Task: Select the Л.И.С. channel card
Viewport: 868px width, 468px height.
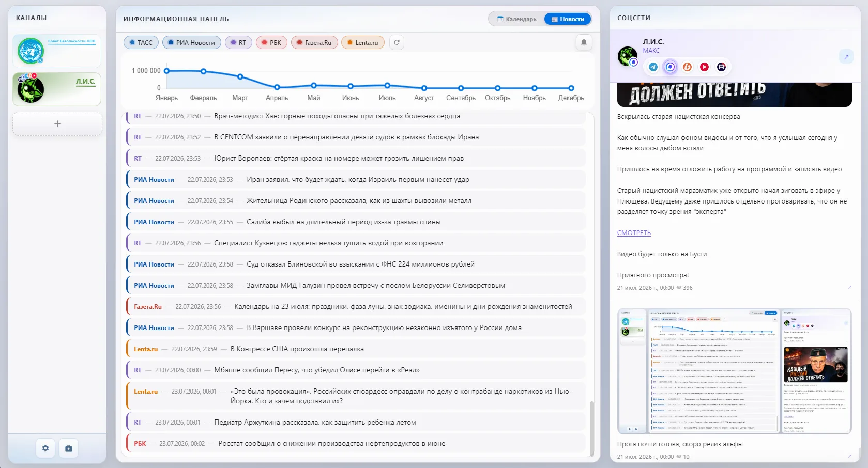Action: (57, 89)
